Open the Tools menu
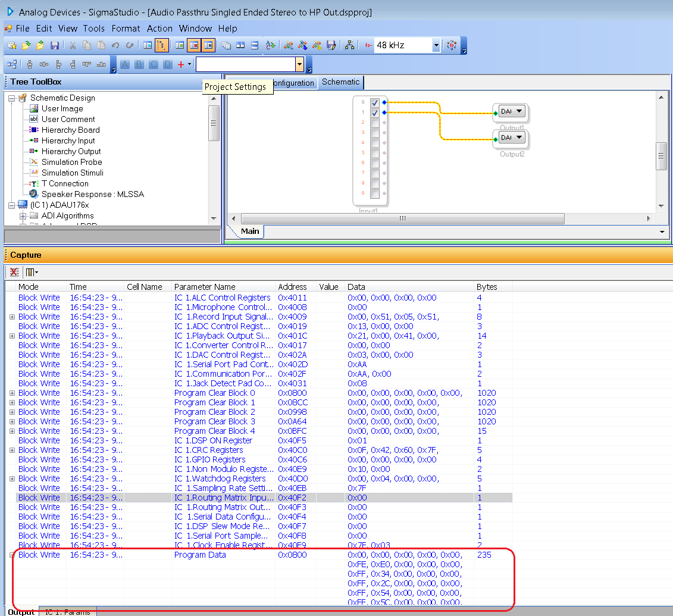The height and width of the screenshot is (616, 673). coord(94,29)
